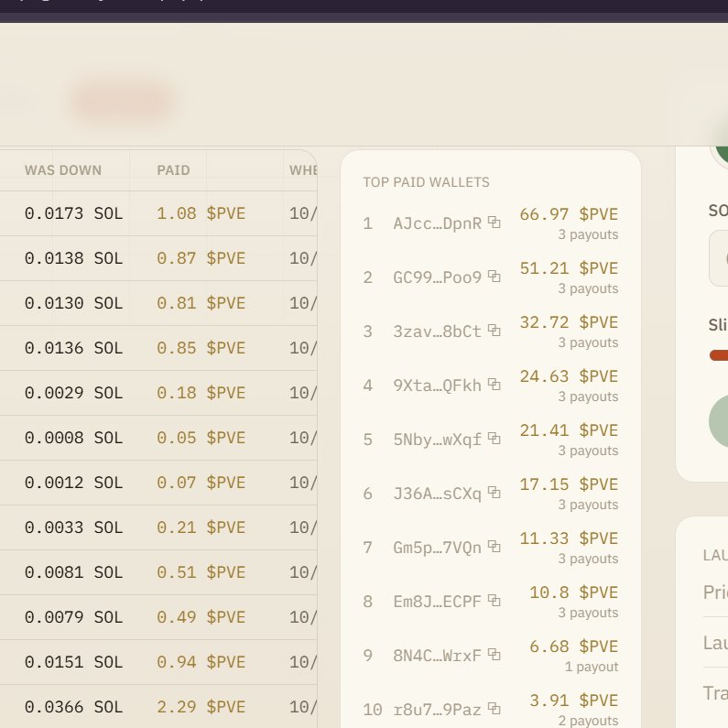
Task: Select wallet 8N4C…WrxF text
Action: pyautogui.click(x=438, y=656)
